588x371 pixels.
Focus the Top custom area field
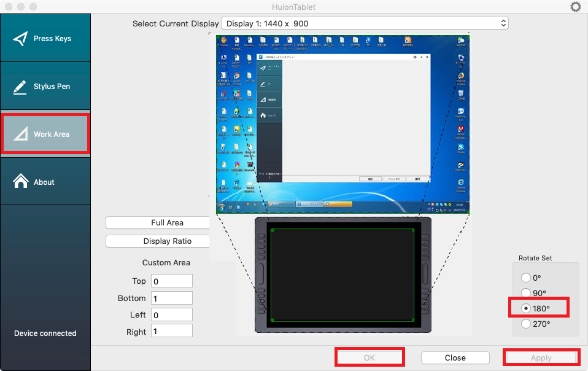point(172,281)
